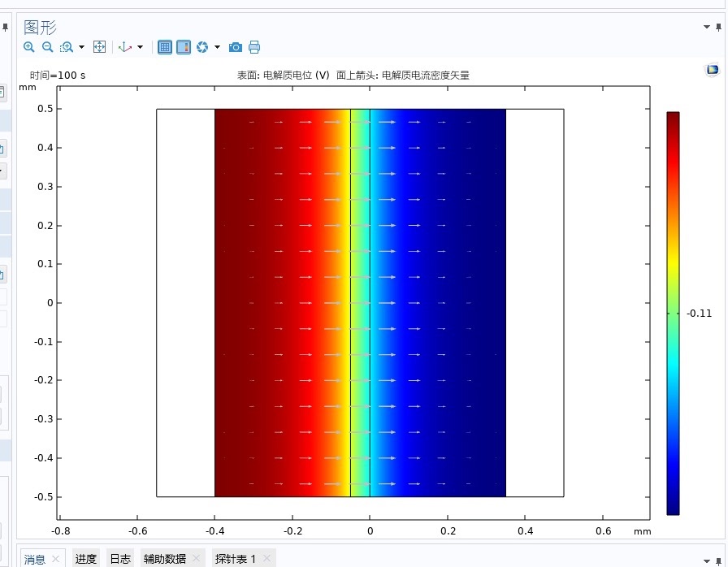The height and width of the screenshot is (567, 728).
Task: Toggle the color legend display button
Action: tap(184, 47)
